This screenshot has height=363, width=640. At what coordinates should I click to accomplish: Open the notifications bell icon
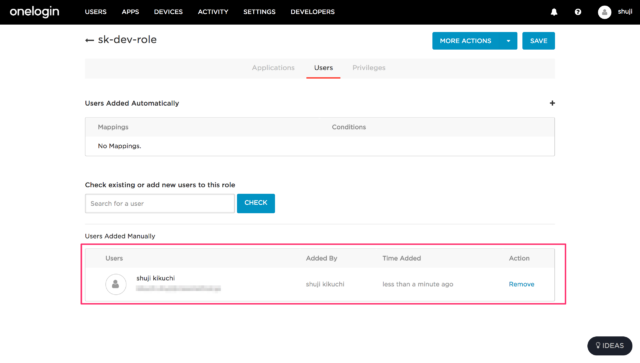[x=554, y=12]
